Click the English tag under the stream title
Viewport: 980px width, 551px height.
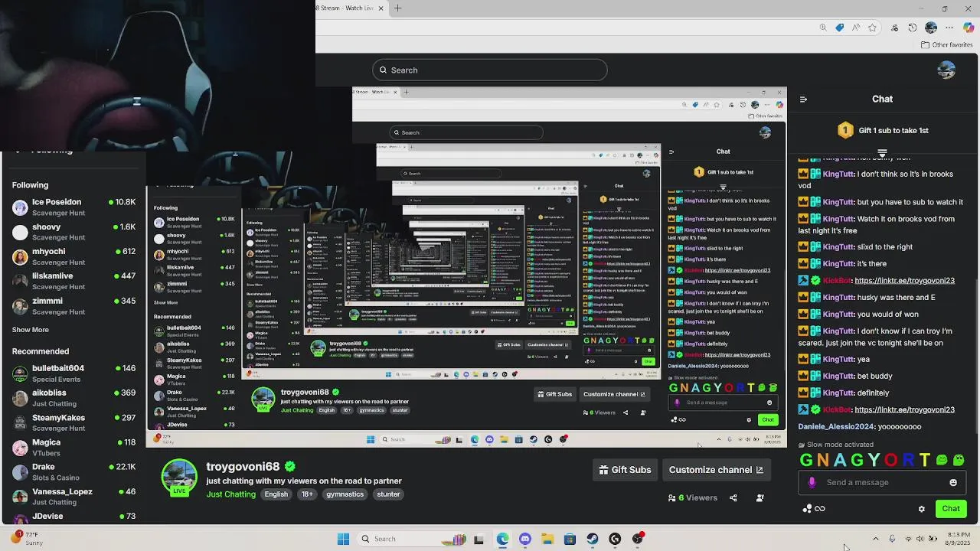pyautogui.click(x=276, y=494)
